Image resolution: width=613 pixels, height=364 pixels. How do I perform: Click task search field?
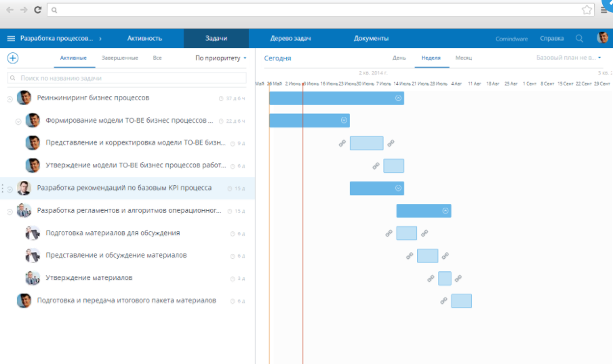(127, 78)
